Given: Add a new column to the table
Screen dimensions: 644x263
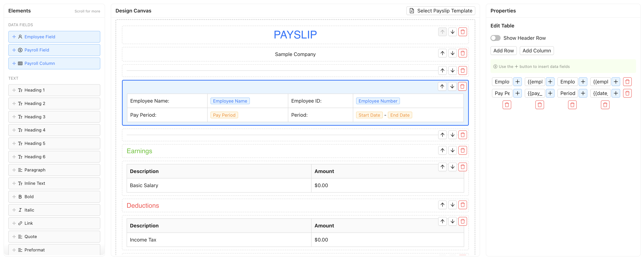Looking at the screenshot, I should coord(536,51).
